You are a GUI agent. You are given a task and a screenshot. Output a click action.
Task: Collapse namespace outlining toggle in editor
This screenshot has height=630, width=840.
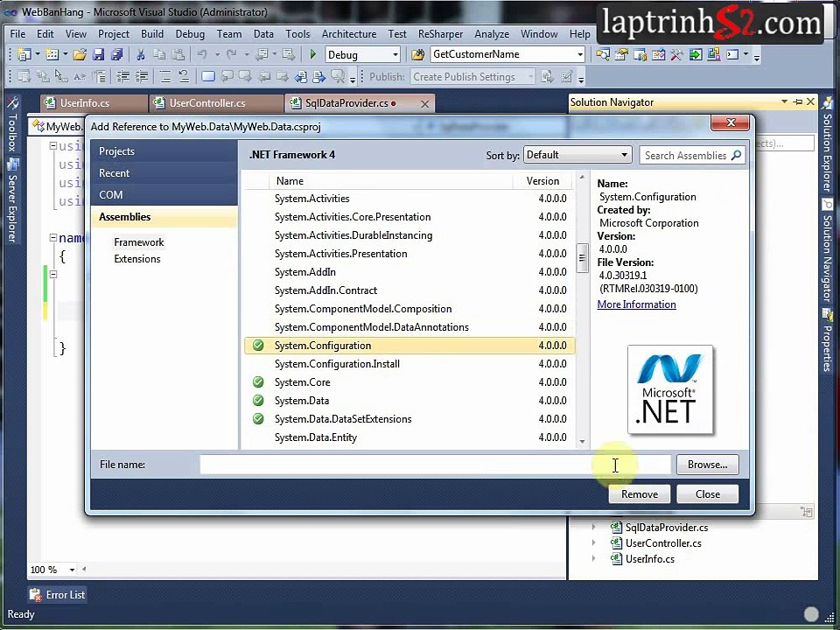point(53,237)
